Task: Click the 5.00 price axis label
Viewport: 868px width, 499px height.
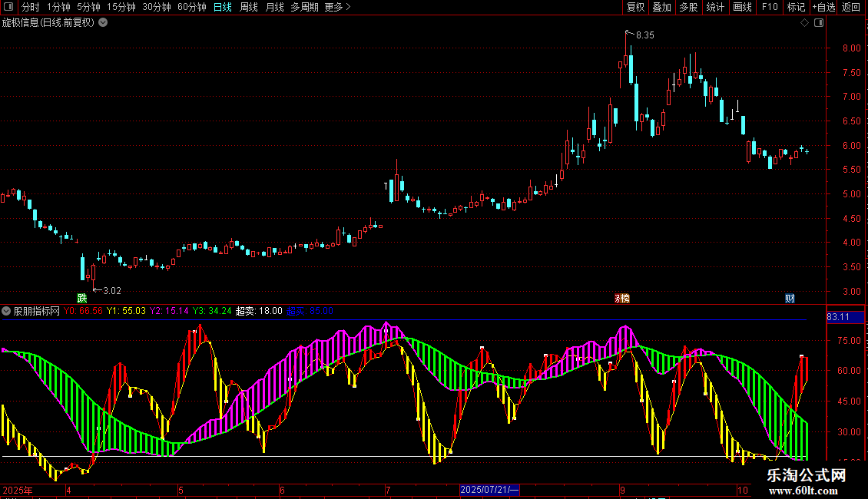Action: coord(851,194)
